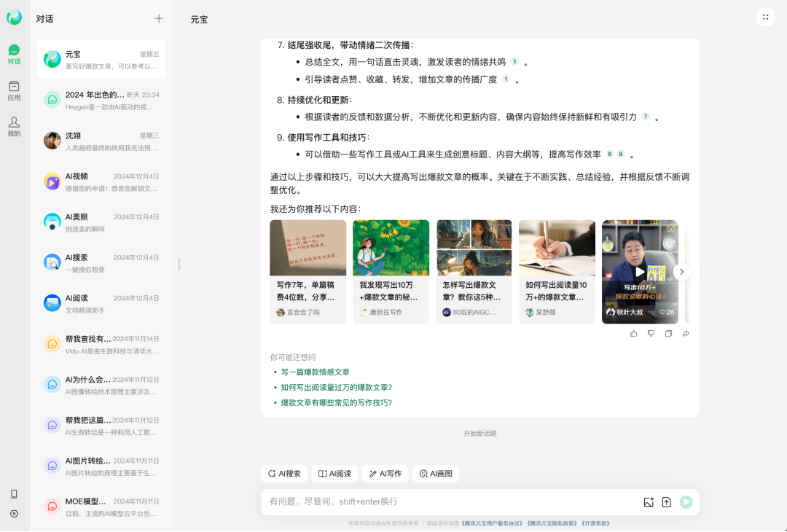This screenshot has width=787, height=532.
Task: Click the Yuanbao logo at top-left
Action: [x=14, y=17]
